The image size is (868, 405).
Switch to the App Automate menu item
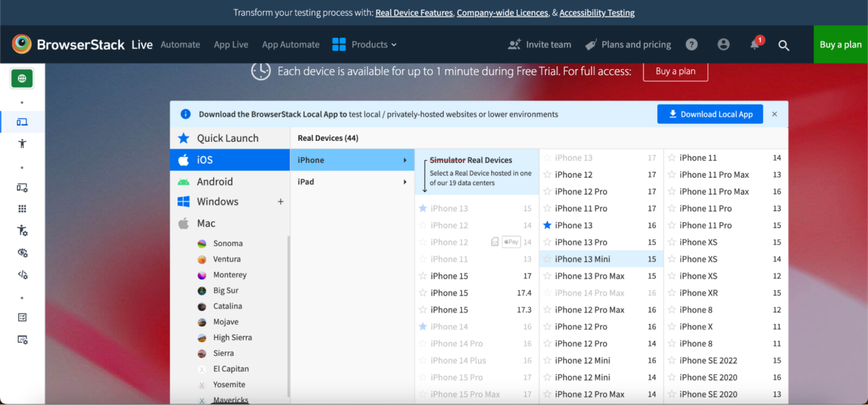[290, 44]
